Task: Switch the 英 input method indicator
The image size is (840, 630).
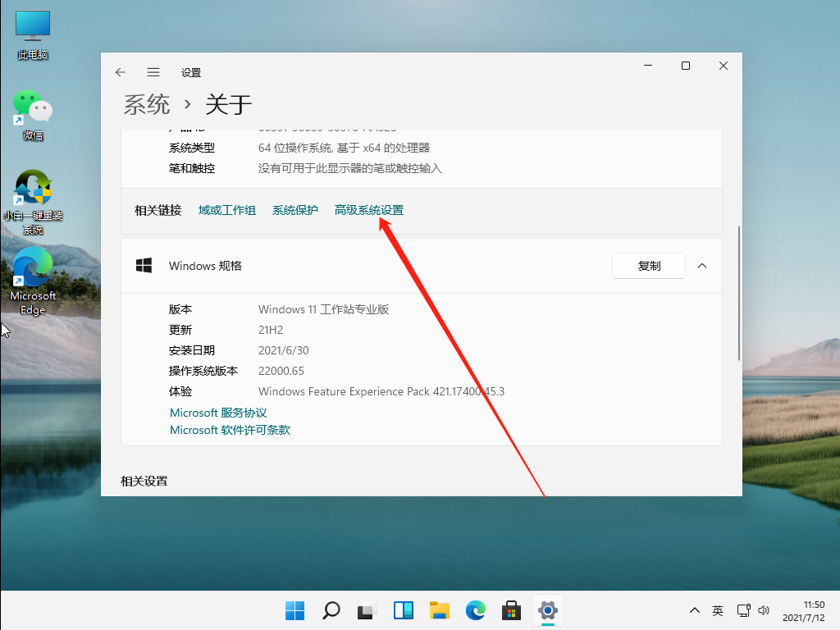Action: 717,610
